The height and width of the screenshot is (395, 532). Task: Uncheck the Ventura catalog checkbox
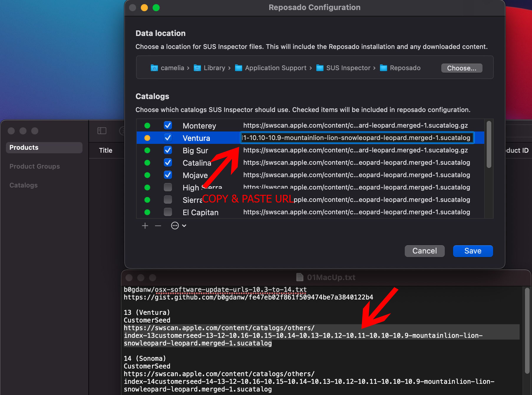tap(168, 138)
